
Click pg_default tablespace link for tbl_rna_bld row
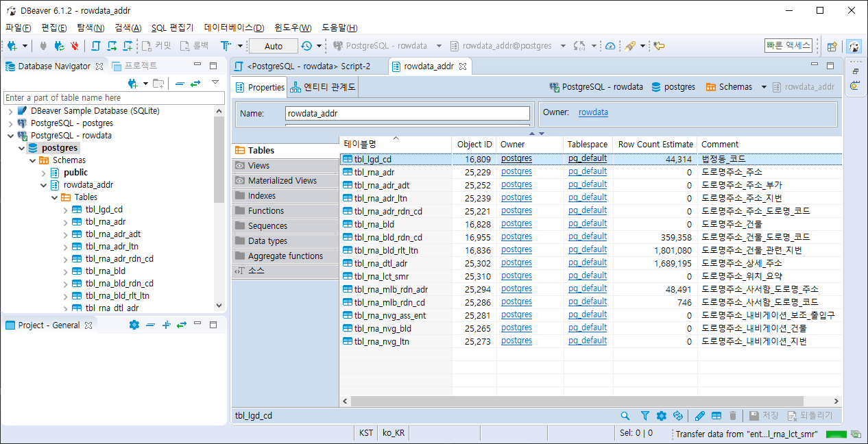pos(588,224)
